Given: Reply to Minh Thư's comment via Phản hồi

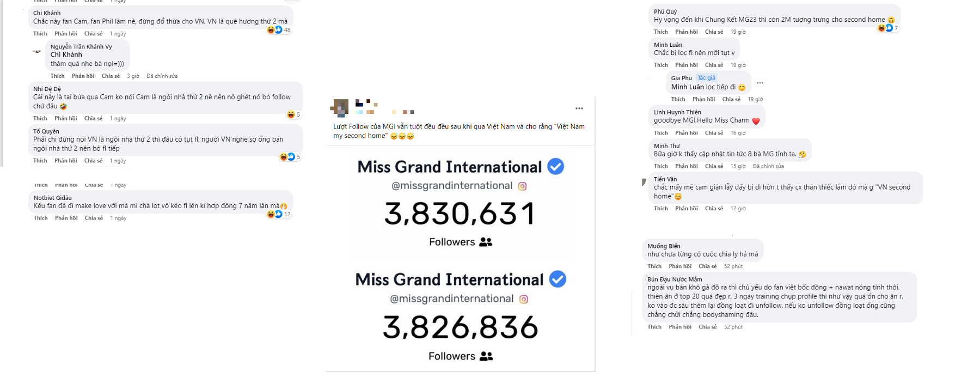Looking at the screenshot, I should 686,166.
